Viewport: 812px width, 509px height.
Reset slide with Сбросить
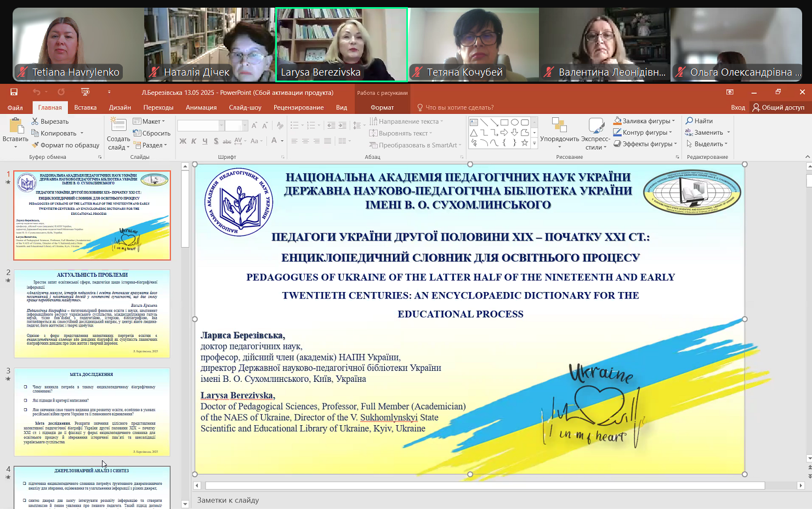pyautogui.click(x=152, y=133)
